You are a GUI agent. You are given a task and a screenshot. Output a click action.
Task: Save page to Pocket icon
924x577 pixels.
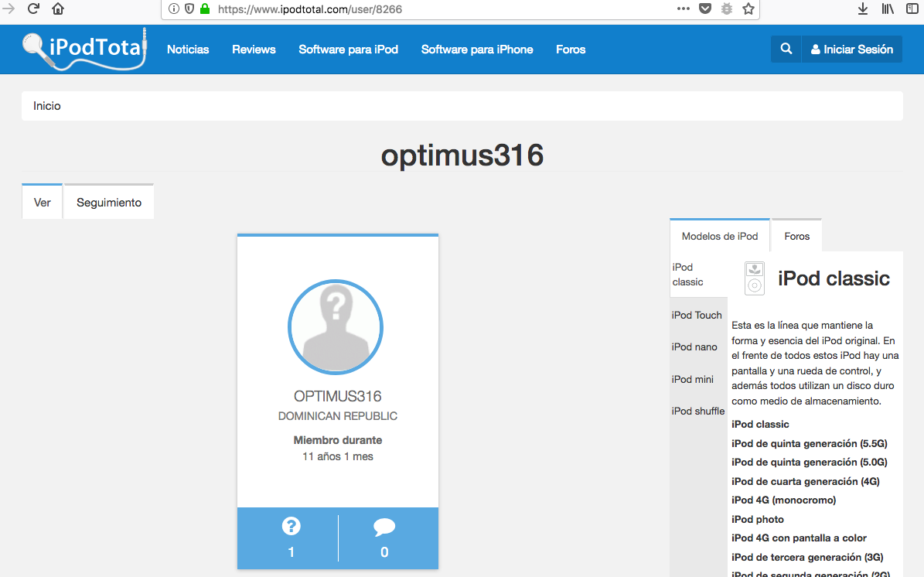coord(704,9)
